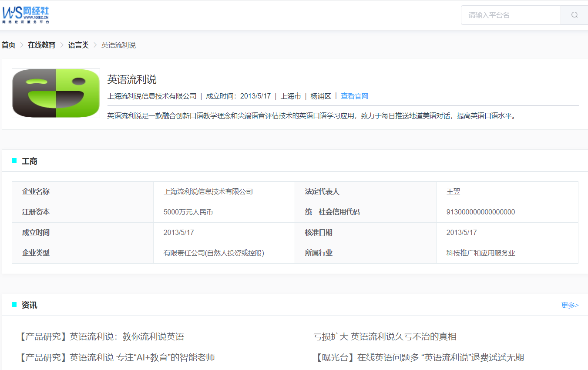Click the 成立时间 label cell in table
The image size is (588, 370).
coord(83,233)
